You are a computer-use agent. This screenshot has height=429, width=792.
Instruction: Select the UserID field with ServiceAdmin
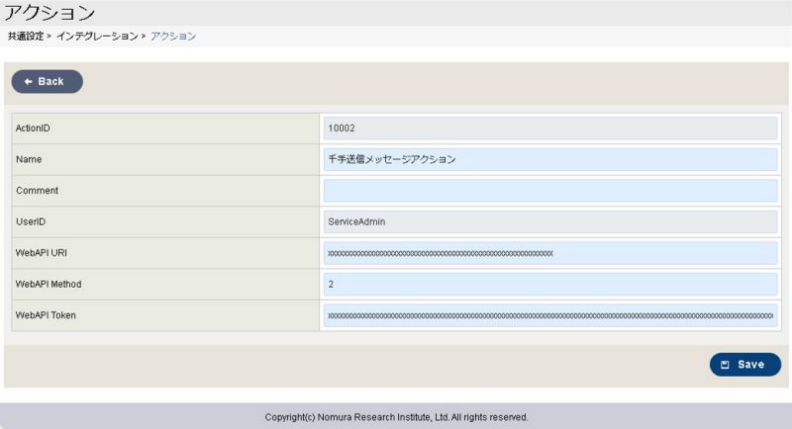pos(550,222)
